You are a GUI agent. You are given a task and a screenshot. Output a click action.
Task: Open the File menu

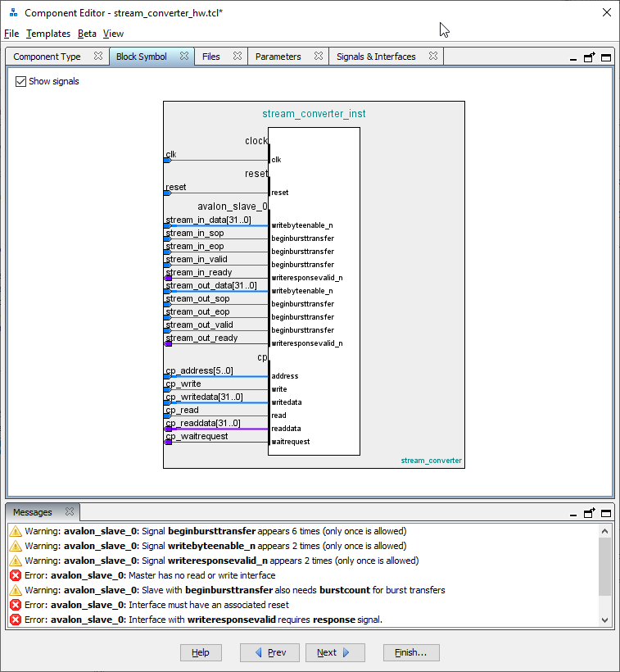11,34
